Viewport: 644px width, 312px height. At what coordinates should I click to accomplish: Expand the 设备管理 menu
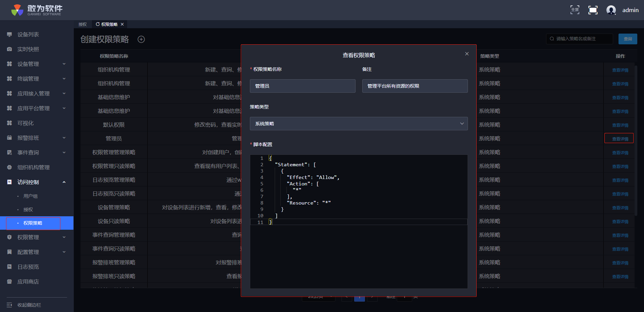[x=36, y=64]
